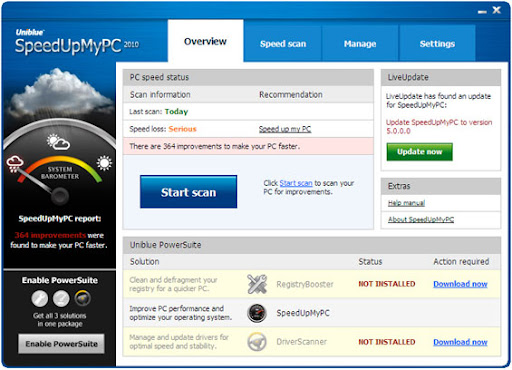This screenshot has width=512, height=370.
Task: Click the RegistryBooster NOT INSTALLED status
Action: point(387,284)
